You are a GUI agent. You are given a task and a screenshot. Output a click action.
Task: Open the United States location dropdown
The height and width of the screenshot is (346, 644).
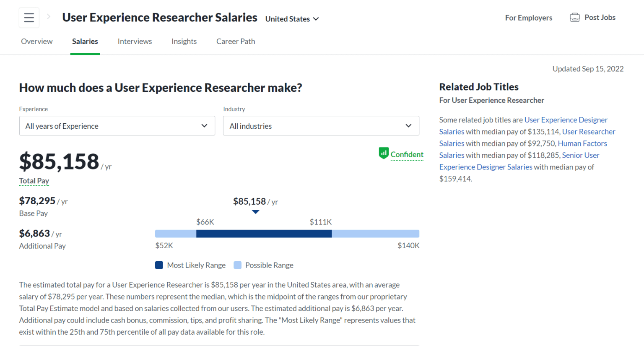coord(292,19)
